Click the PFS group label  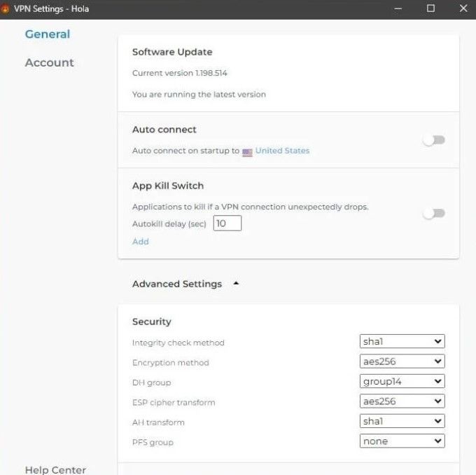point(153,443)
